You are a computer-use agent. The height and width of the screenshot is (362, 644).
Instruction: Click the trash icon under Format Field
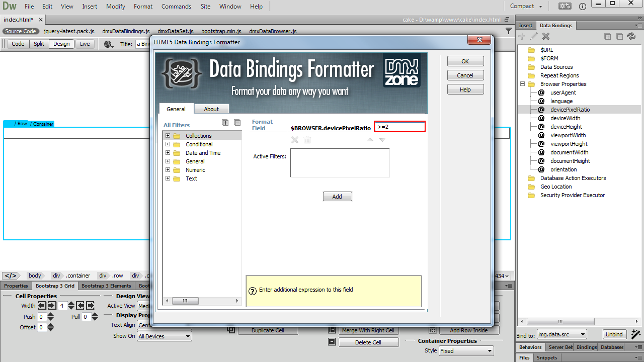307,140
